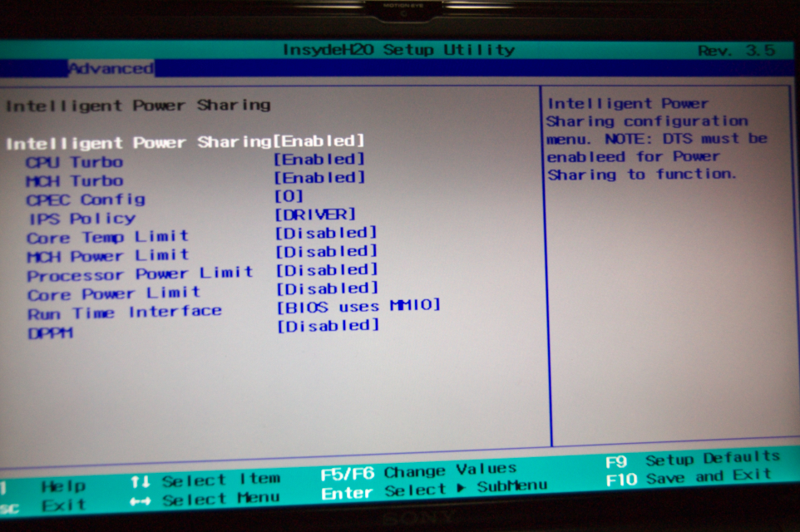The image size is (800, 532).
Task: Select the highlighted Intelligent Power Sharing row label
Action: pyautogui.click(x=139, y=143)
